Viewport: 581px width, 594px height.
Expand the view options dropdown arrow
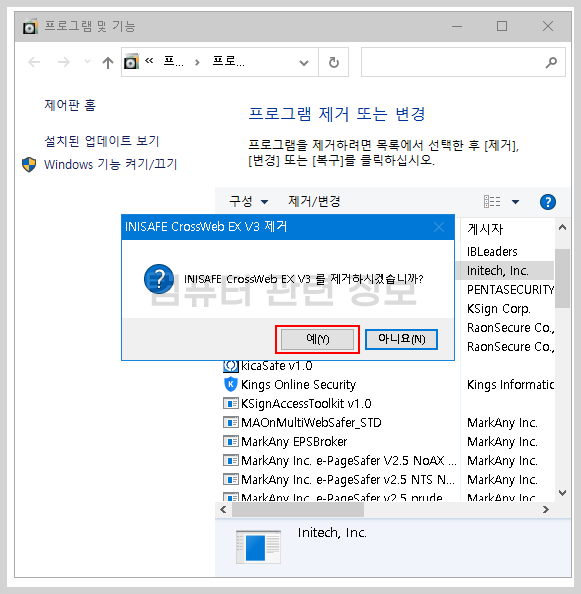pos(515,202)
